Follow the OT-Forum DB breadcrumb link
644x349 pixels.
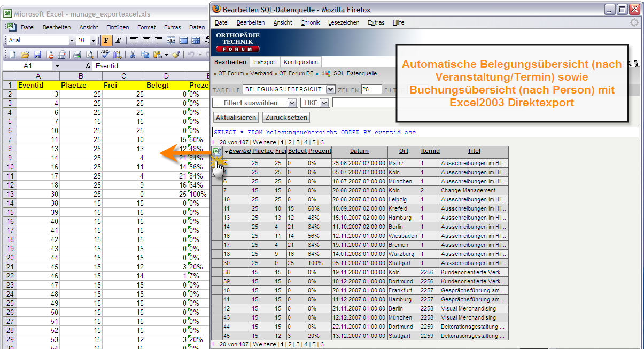tap(296, 74)
